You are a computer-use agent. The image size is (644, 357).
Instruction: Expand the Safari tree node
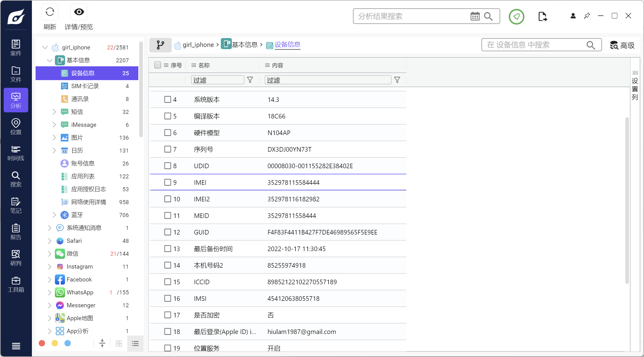[49, 241]
